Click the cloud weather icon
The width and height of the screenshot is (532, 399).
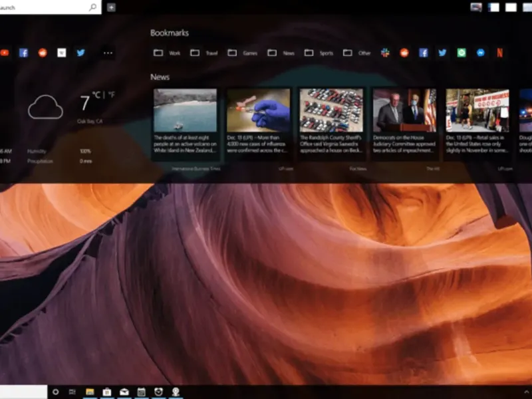pyautogui.click(x=45, y=107)
